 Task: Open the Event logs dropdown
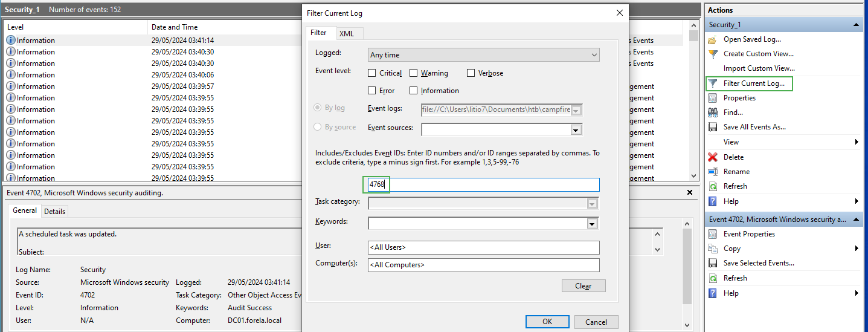[x=576, y=111]
